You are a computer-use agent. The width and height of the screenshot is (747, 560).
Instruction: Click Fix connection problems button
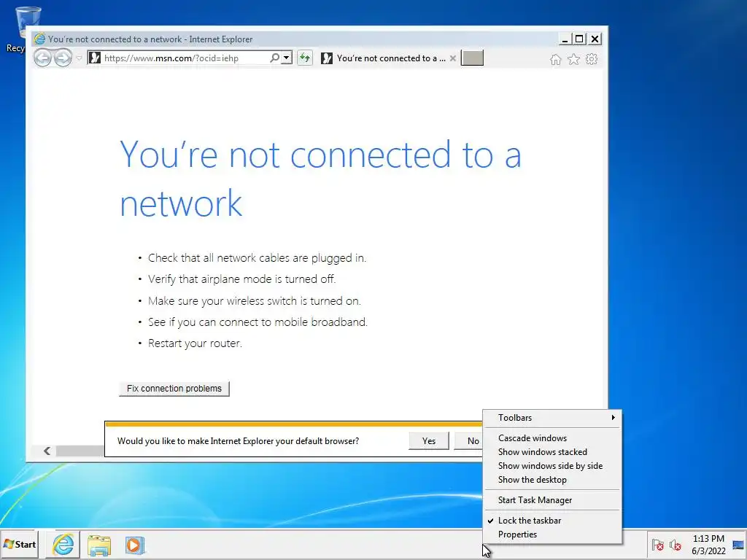pos(174,389)
